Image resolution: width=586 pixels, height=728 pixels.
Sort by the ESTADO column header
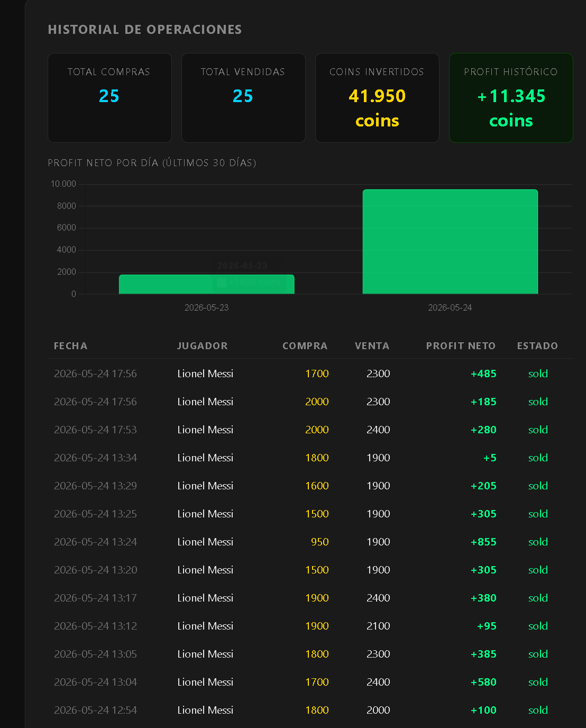pos(537,346)
